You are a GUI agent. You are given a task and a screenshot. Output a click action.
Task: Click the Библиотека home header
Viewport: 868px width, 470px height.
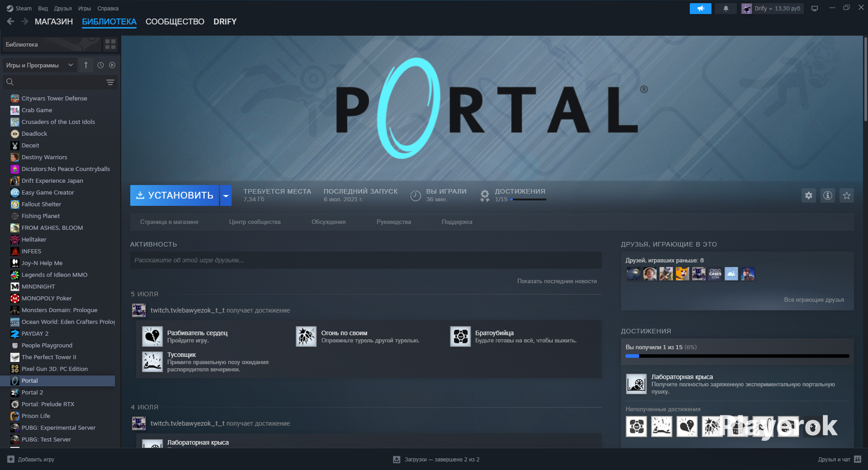coord(52,44)
